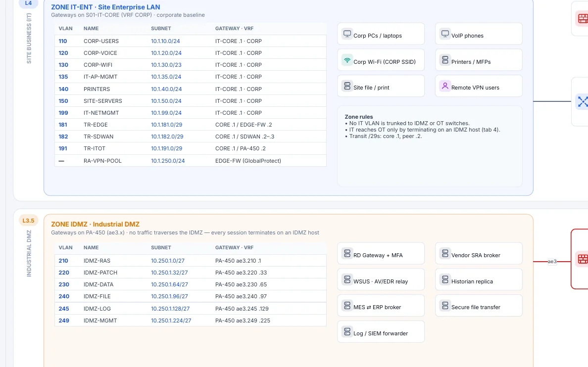Open subnet link 10.1.182.0/29
Viewport: 588px width, 367px height.
pos(167,137)
